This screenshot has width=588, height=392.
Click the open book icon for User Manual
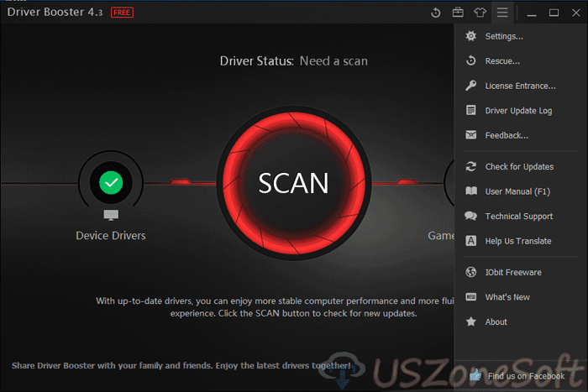(x=471, y=191)
